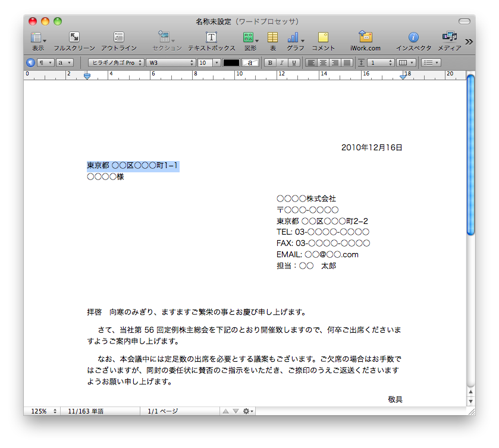The image size is (499, 448).
Task: Click the TEL: 03 phone line
Action: [x=323, y=232]
